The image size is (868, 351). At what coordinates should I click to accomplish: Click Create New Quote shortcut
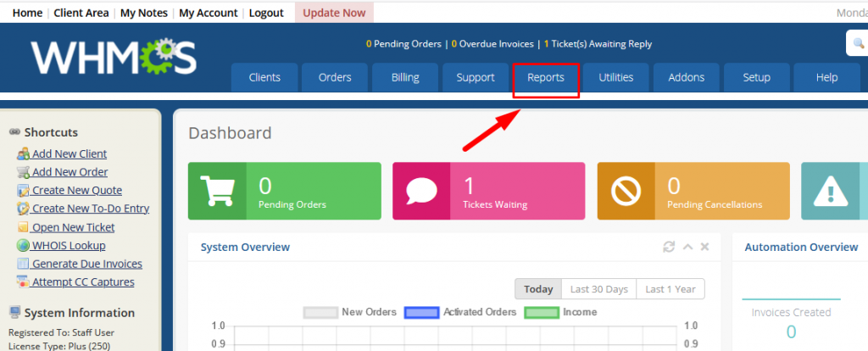click(x=77, y=191)
